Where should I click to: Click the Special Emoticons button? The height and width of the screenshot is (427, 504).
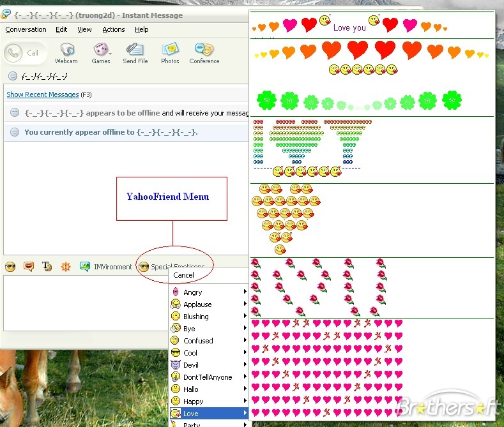pyautogui.click(x=172, y=266)
